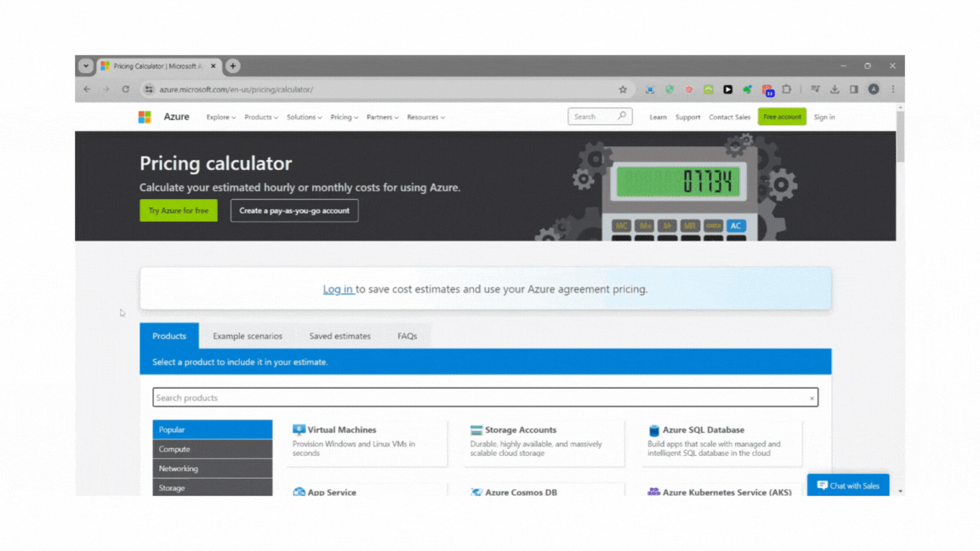980x551 pixels.
Task: Click the tab search dropdown arrow
Action: [x=86, y=65]
